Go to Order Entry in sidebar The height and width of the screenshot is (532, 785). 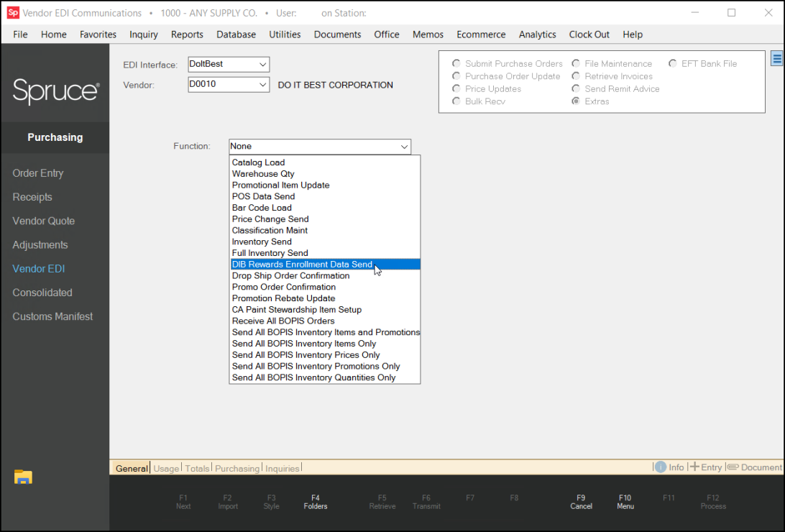(38, 173)
